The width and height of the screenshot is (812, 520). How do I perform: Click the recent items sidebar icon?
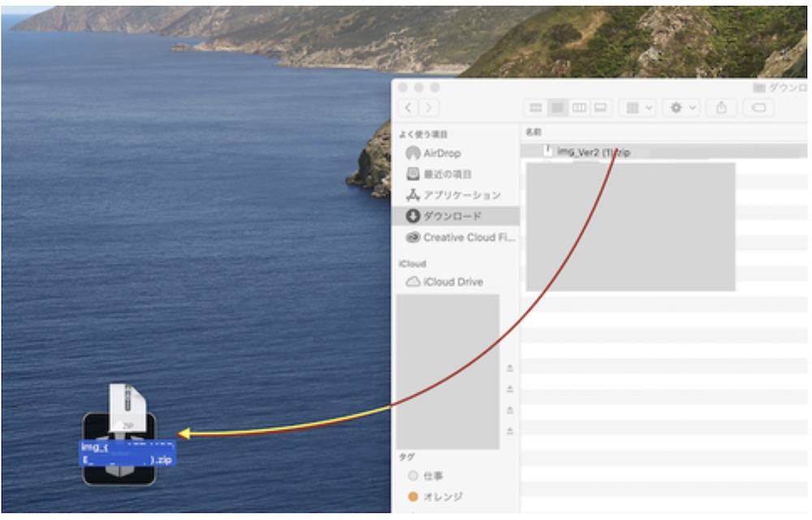[412, 174]
